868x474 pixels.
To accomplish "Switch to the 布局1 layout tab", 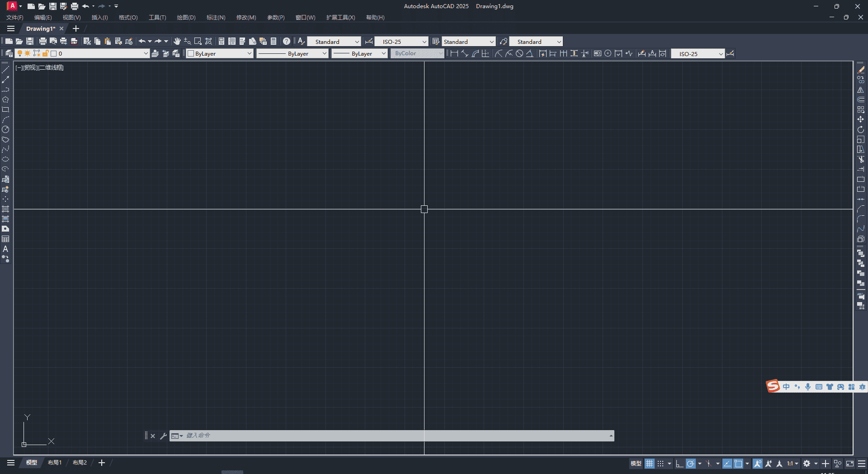I will 54,462.
